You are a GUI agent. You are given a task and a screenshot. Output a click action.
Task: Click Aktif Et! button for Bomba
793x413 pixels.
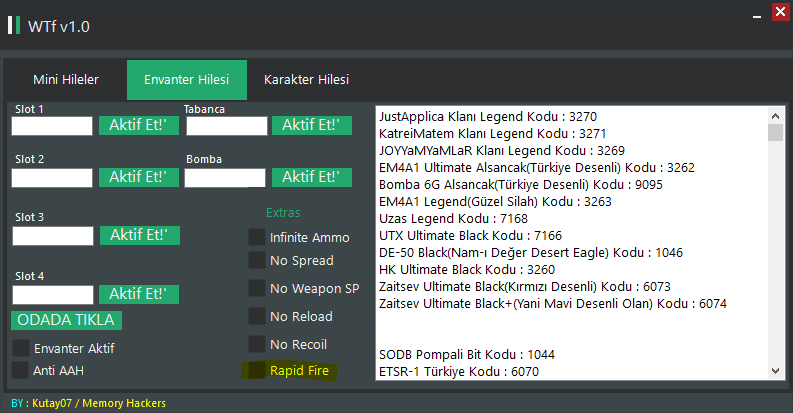(x=312, y=177)
